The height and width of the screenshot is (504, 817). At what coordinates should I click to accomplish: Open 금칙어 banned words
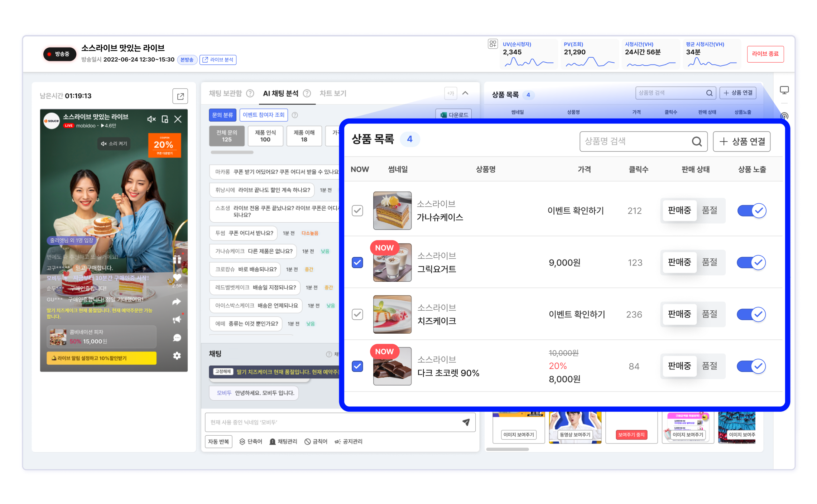tap(316, 441)
